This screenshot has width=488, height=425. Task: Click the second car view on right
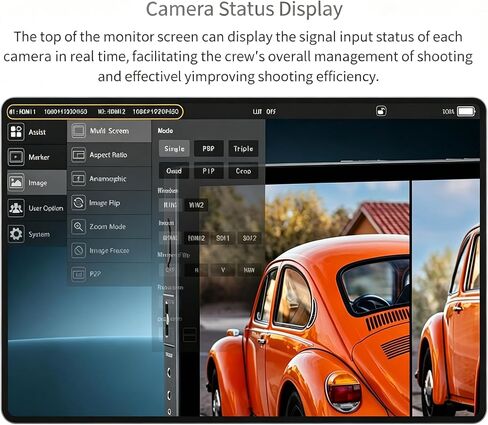[x=446, y=298]
